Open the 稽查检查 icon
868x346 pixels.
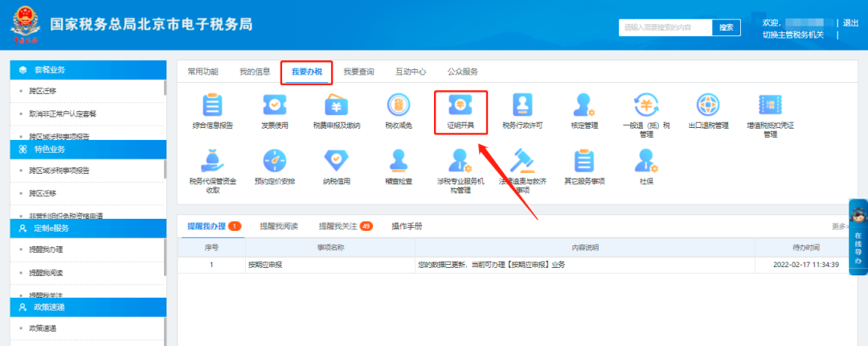tap(399, 159)
